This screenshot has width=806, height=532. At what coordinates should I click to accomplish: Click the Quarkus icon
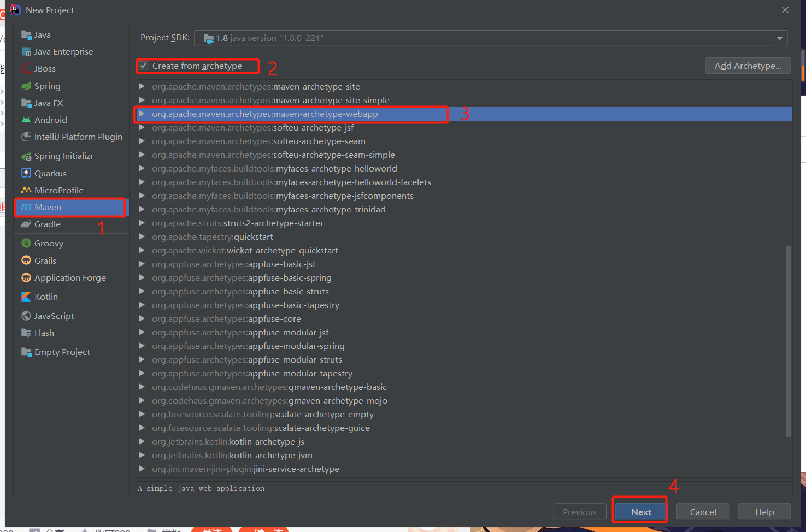coord(26,173)
